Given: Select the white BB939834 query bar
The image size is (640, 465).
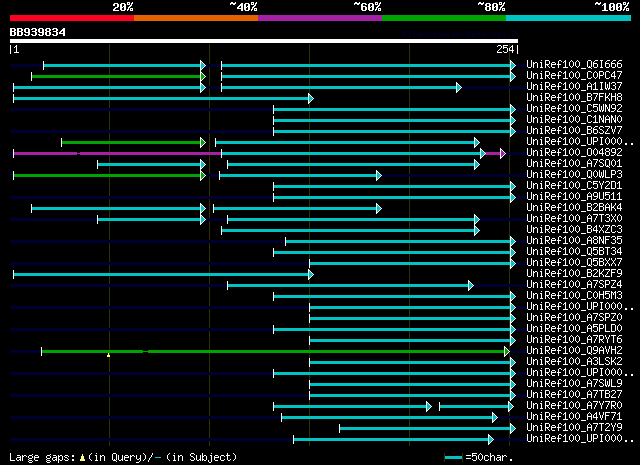Looking at the screenshot, I should pos(264,41).
